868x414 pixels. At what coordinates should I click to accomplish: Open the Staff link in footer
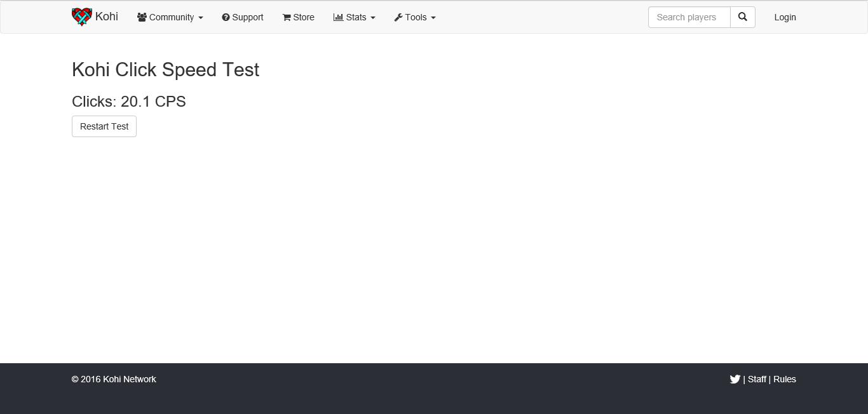pyautogui.click(x=757, y=379)
